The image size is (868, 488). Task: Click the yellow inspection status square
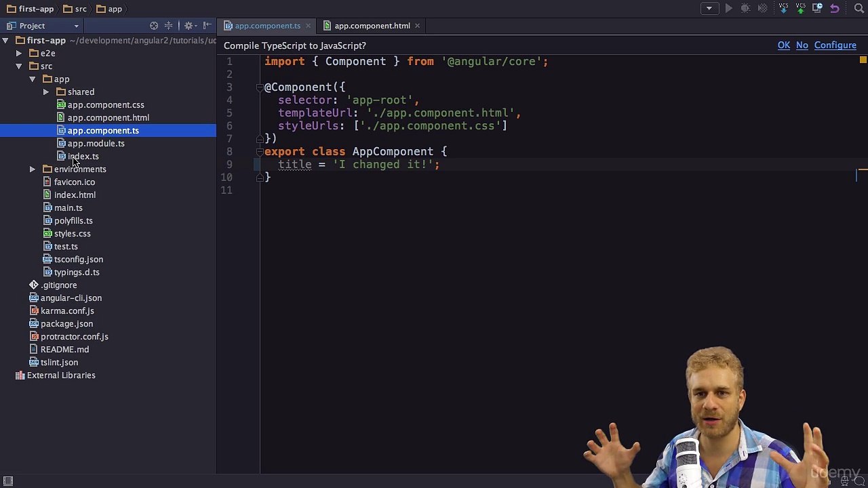[863, 60]
